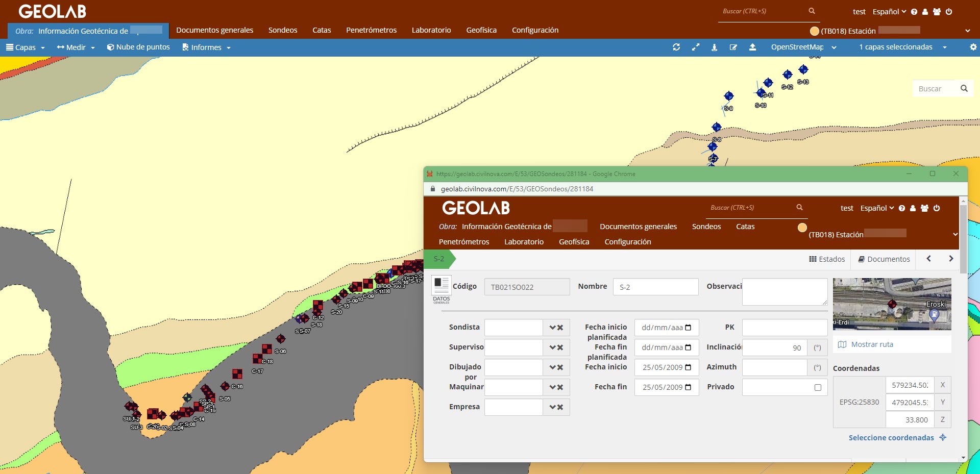The width and height of the screenshot is (980, 474).
Task: Click the street view person icon
Action: [714, 47]
